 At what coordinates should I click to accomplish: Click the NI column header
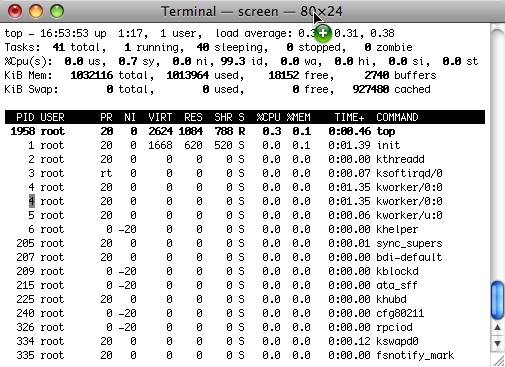130,117
